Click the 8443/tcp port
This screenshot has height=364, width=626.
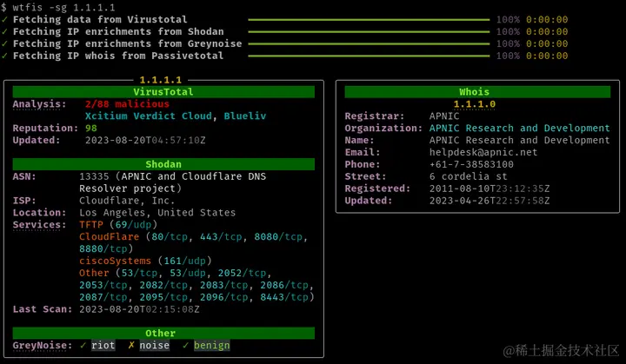pos(284,297)
